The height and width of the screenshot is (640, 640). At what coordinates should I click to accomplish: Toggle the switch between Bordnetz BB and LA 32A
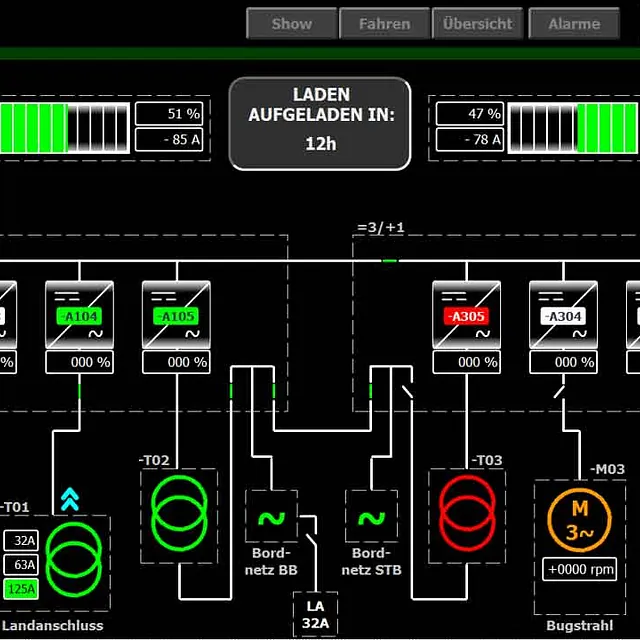311,540
